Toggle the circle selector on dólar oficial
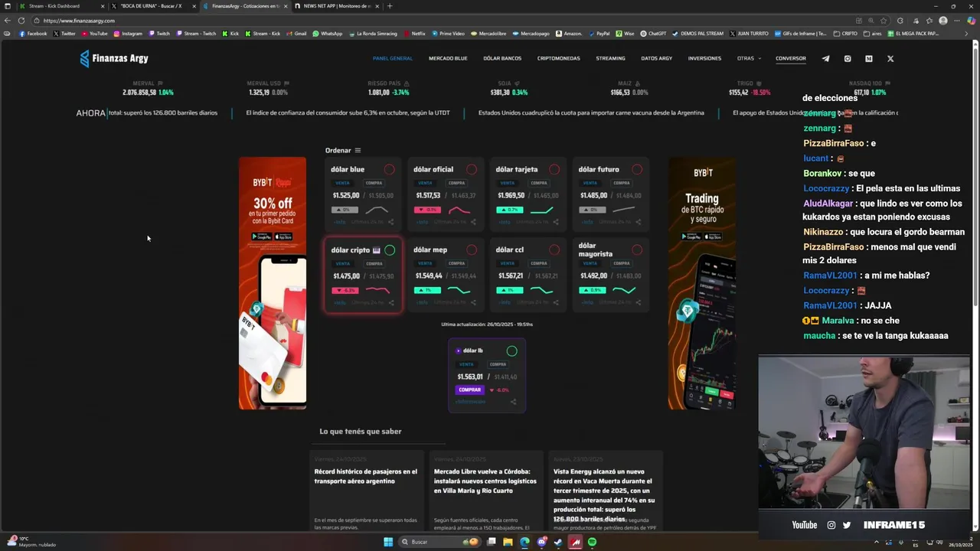This screenshot has height=551, width=980. point(472,169)
